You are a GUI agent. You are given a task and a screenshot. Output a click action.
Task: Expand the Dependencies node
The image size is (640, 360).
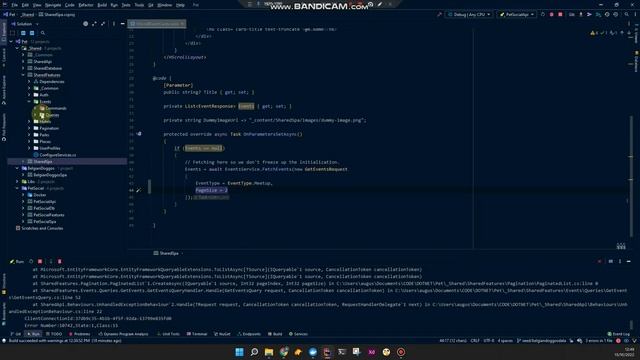[x=29, y=82]
